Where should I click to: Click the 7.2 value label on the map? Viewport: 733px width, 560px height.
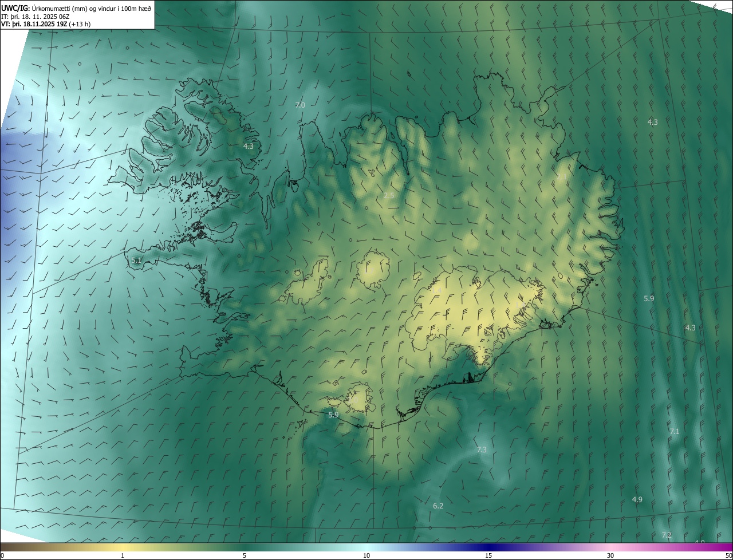[x=667, y=535]
